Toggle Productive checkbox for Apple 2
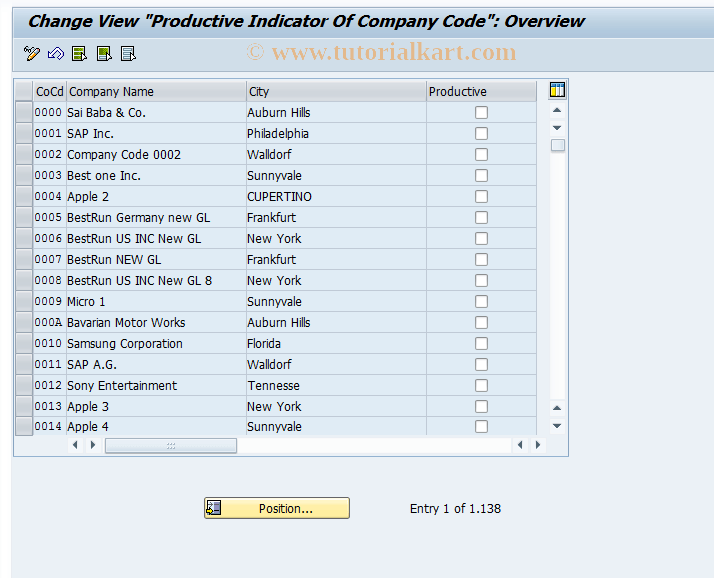Viewport: 714px width, 578px height. coord(481,196)
